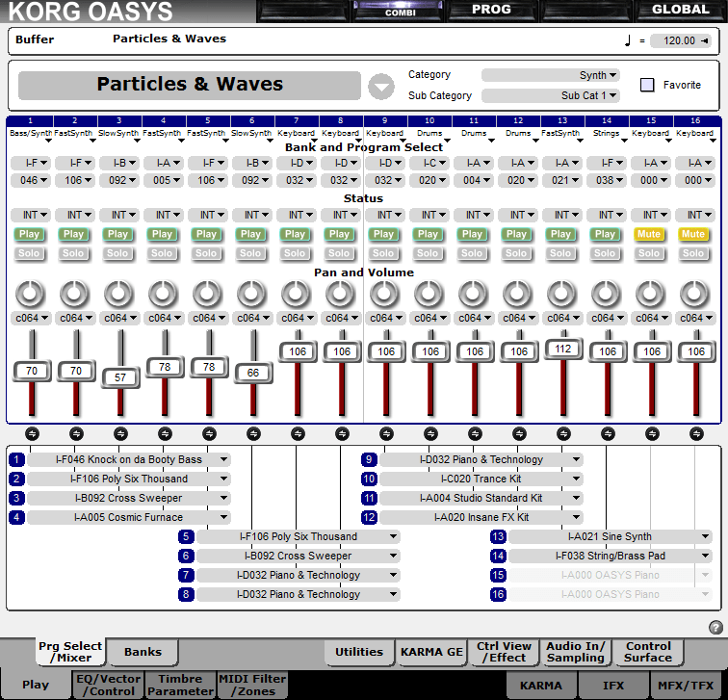Switch to PROG mode
Image resolution: width=728 pixels, height=700 pixels.
coord(491,11)
